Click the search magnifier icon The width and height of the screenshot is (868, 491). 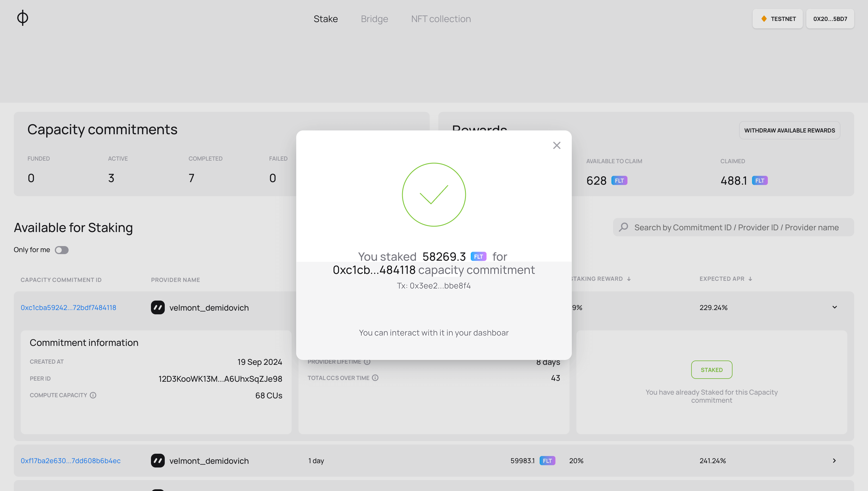623,227
